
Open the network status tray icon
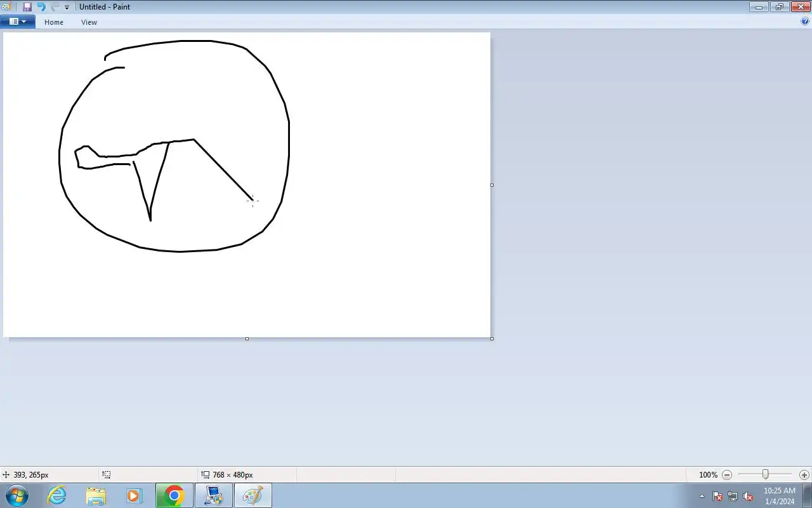733,496
